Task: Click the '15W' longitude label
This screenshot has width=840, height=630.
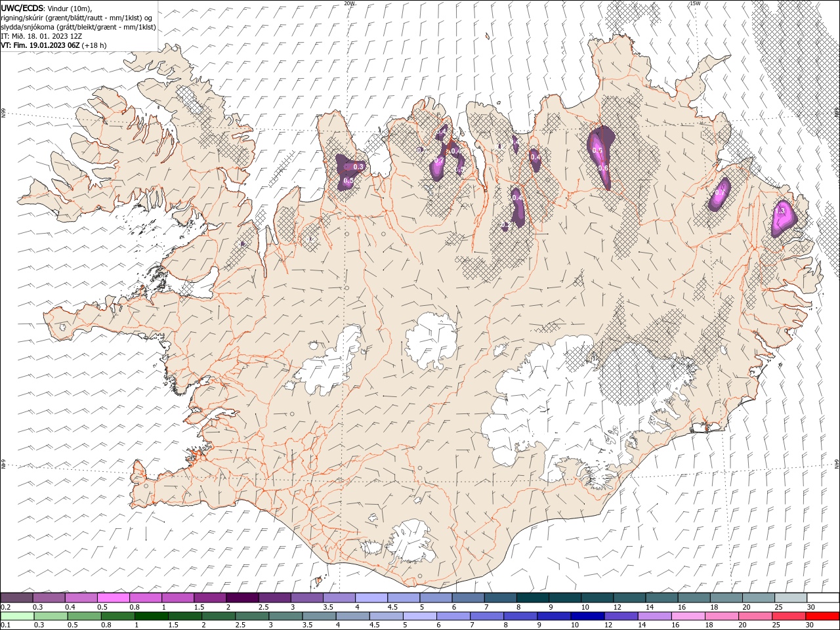Action: coord(695,3)
